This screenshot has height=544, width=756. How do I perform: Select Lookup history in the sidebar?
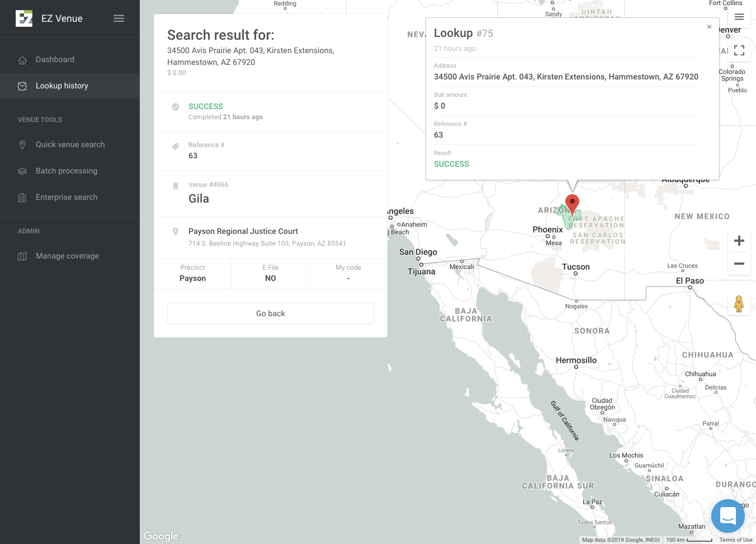click(x=62, y=86)
